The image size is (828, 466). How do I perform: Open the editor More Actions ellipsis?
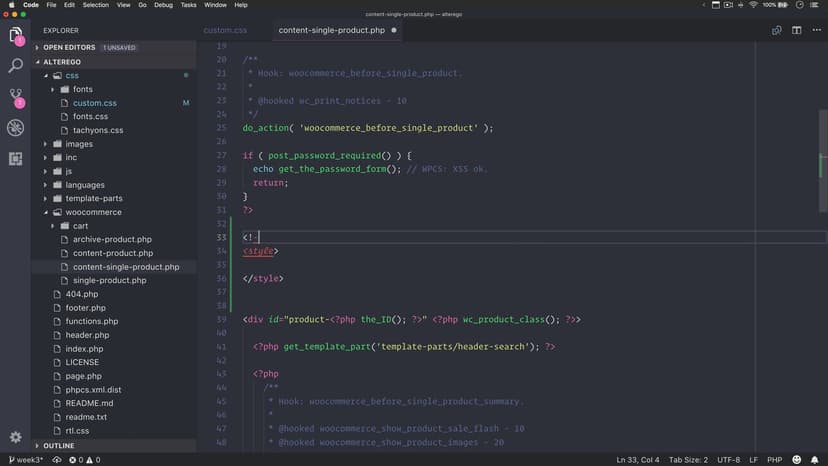[x=815, y=30]
